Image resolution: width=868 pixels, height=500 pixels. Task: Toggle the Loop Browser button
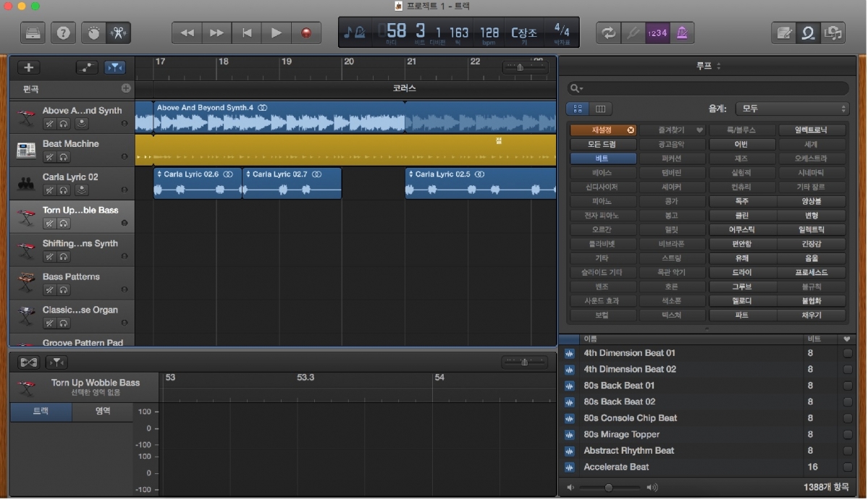808,33
